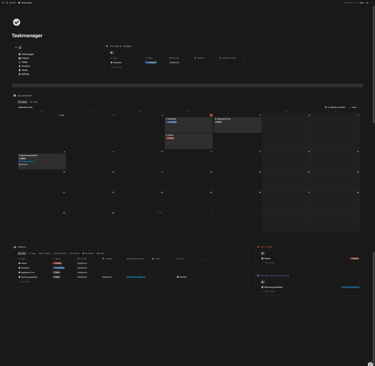
Task: Open Inbox view options menu (three dots)
Action: 240,253
